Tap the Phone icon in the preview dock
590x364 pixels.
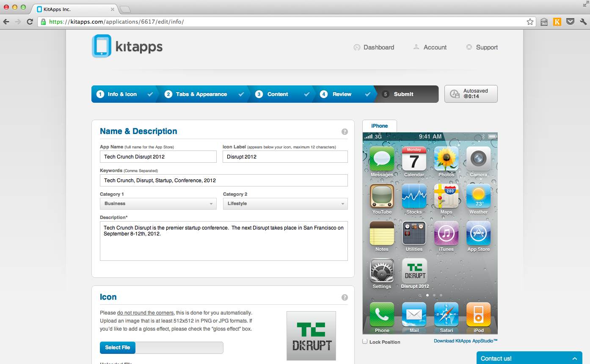pos(382,315)
